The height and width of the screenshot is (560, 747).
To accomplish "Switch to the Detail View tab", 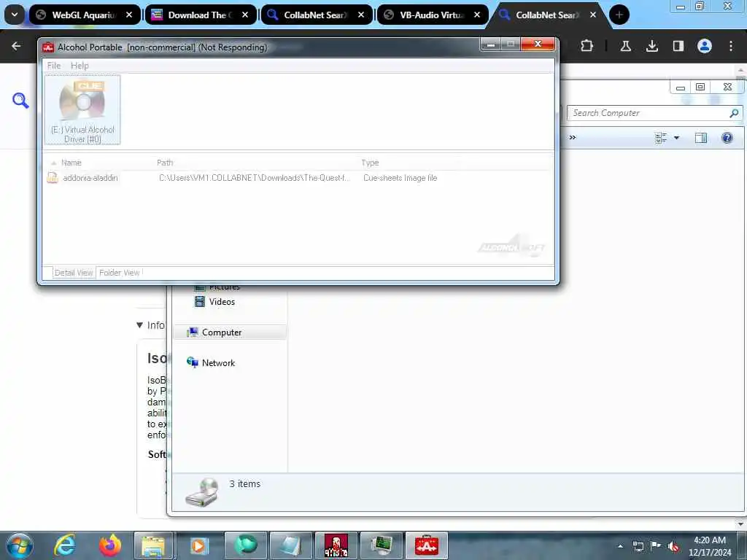I will (x=74, y=273).
